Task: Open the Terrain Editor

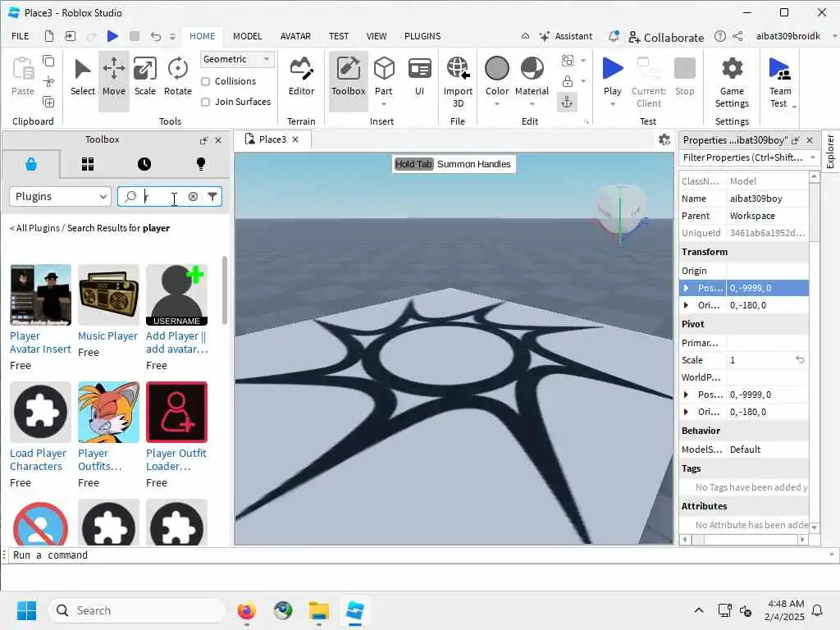Action: pyautogui.click(x=301, y=78)
